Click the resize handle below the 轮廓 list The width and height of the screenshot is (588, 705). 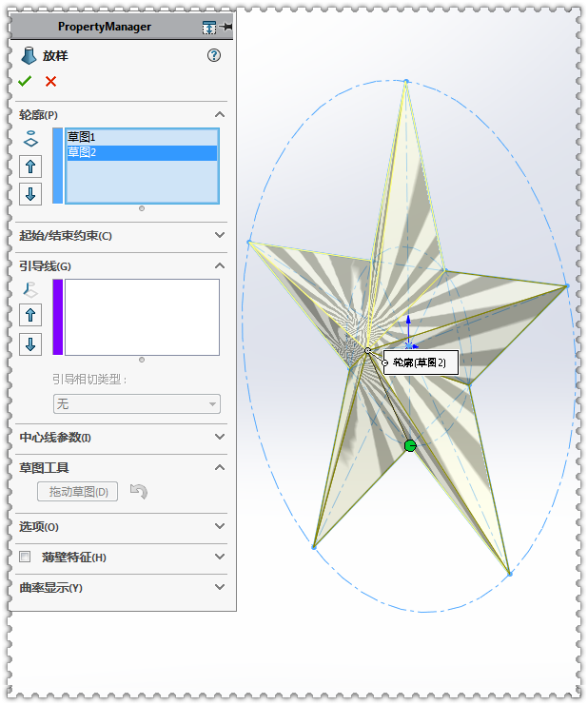[142, 208]
